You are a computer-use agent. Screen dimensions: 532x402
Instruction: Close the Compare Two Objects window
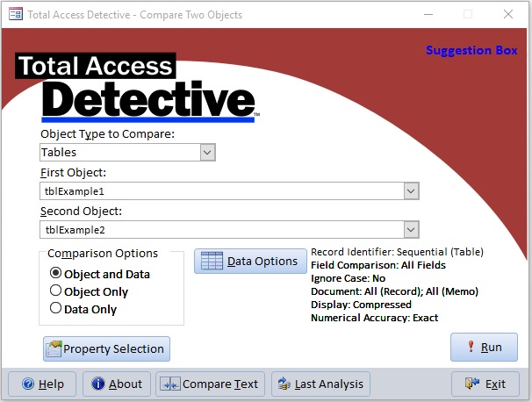pyautogui.click(x=508, y=14)
